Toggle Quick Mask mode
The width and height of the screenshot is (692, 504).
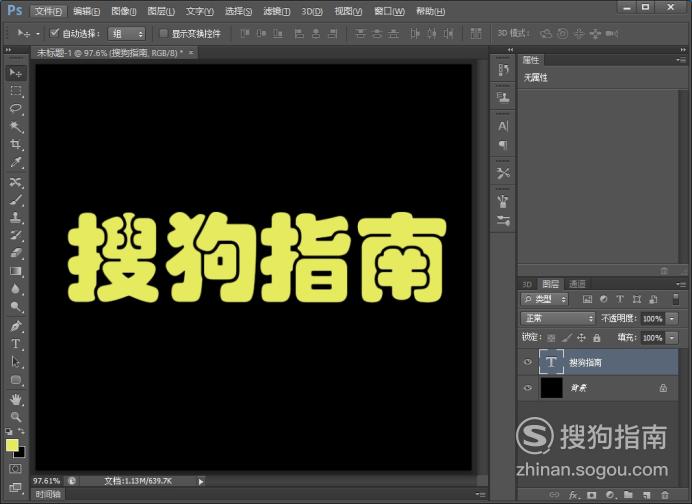point(15,469)
